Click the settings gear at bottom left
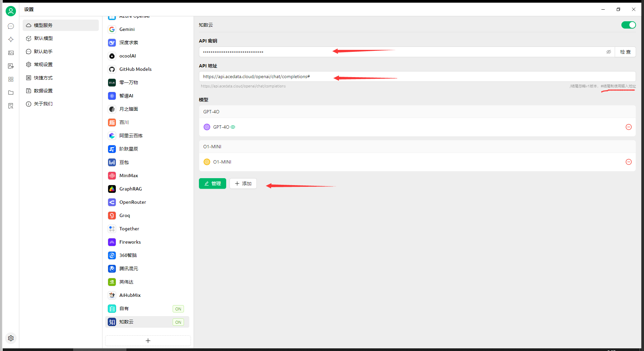This screenshot has width=644, height=351. point(11,338)
